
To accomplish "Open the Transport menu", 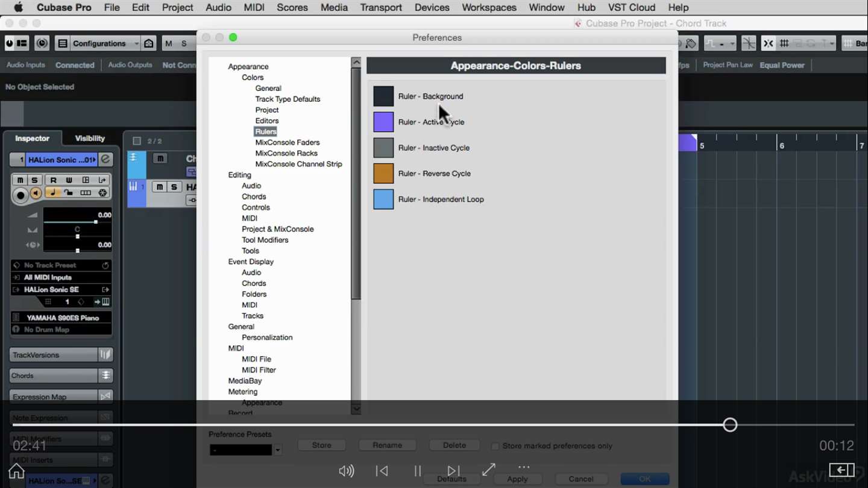I will (x=381, y=8).
